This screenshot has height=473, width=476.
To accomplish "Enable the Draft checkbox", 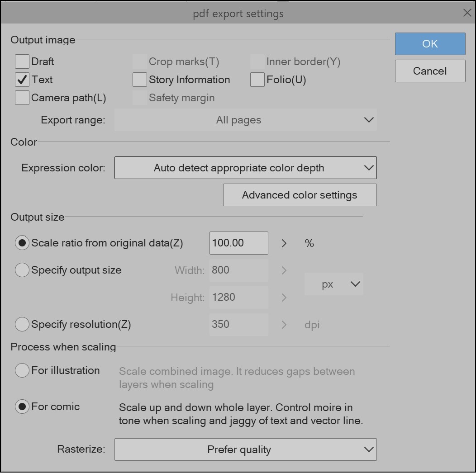I will click(22, 61).
